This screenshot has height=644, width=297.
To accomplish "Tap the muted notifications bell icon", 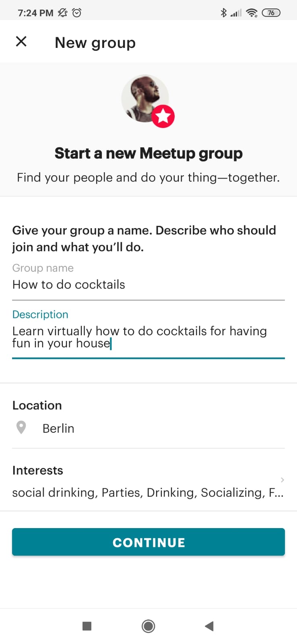I will point(62,13).
